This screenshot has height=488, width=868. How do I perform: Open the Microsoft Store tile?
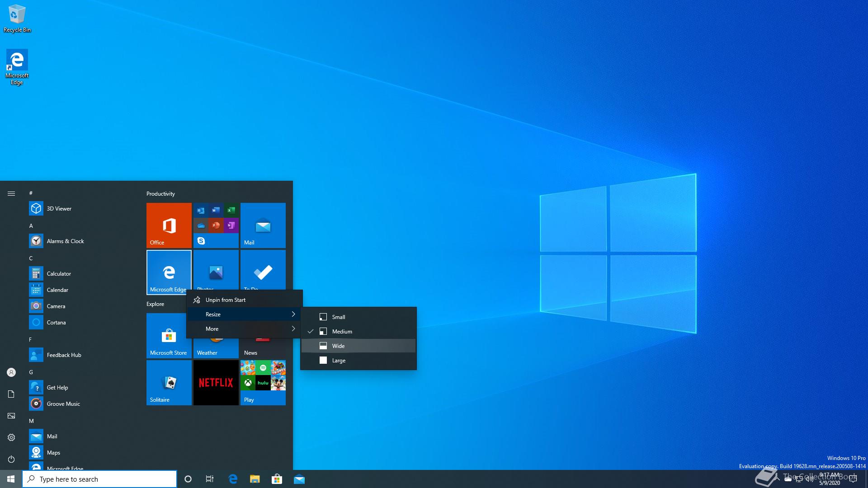pyautogui.click(x=169, y=335)
